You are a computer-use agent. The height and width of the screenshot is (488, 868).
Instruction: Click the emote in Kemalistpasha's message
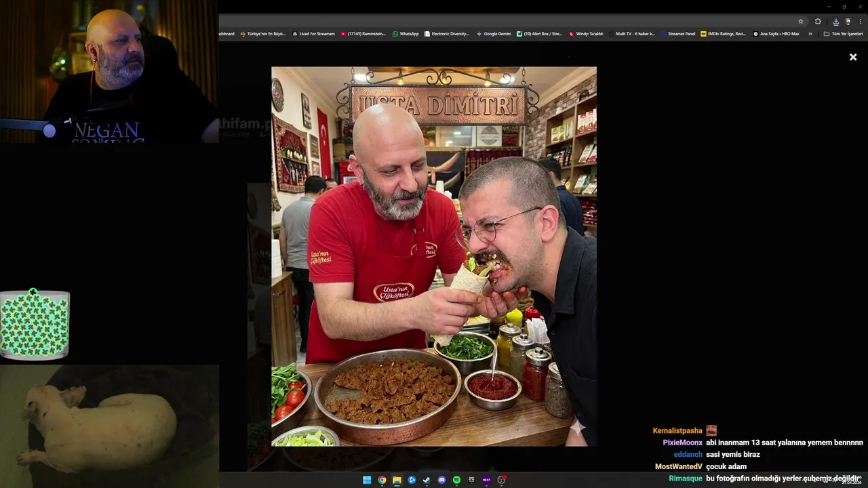click(711, 430)
